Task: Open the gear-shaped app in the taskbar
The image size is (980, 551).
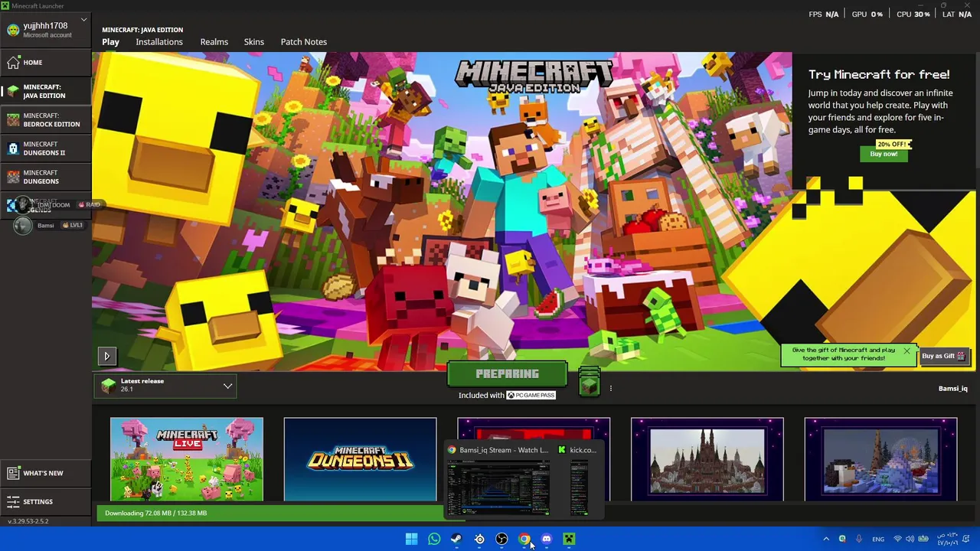Action: (479, 540)
